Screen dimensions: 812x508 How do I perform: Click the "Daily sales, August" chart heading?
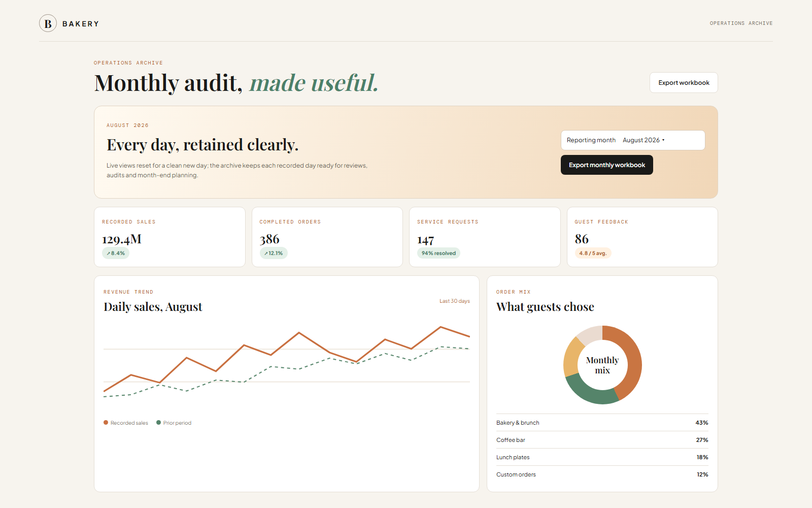(153, 307)
